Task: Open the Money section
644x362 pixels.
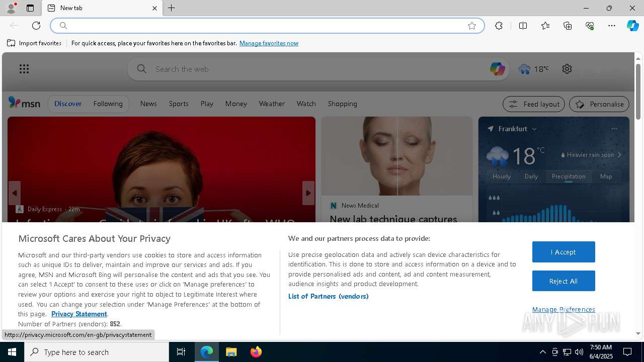Action: pyautogui.click(x=236, y=104)
